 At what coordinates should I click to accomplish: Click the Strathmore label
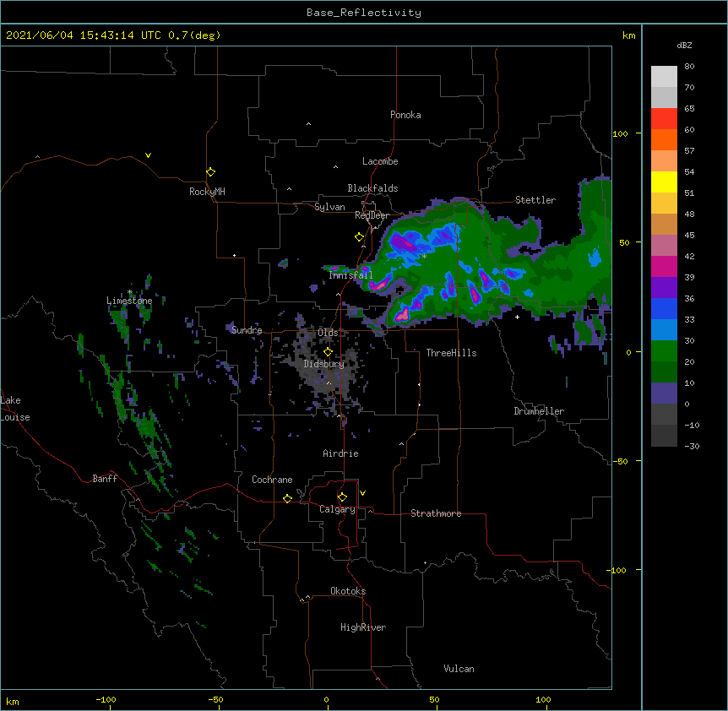[436, 513]
